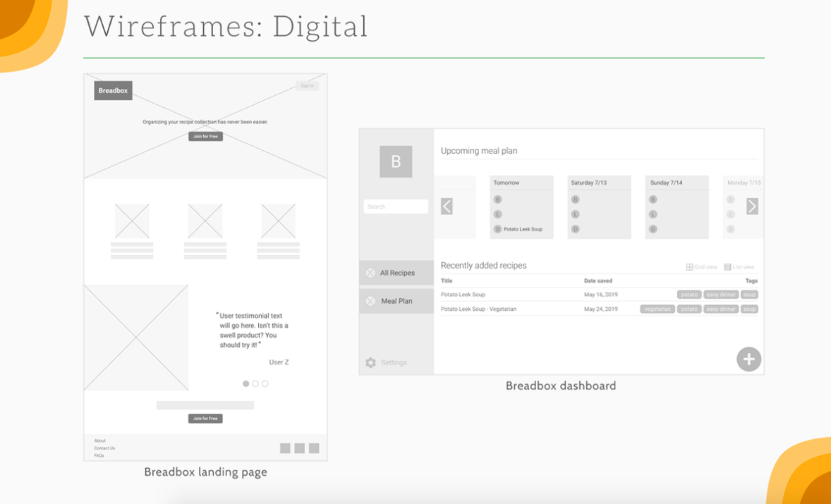Switch to List view

[x=740, y=266]
